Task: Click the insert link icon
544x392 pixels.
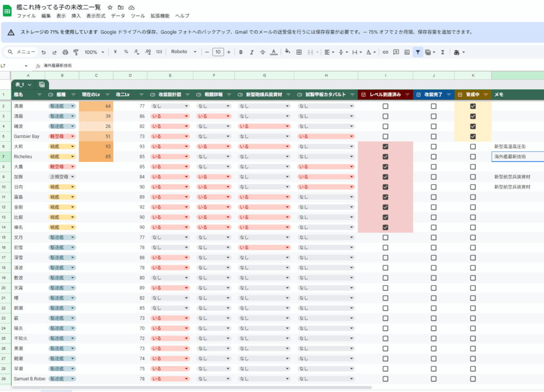Action: [x=385, y=52]
